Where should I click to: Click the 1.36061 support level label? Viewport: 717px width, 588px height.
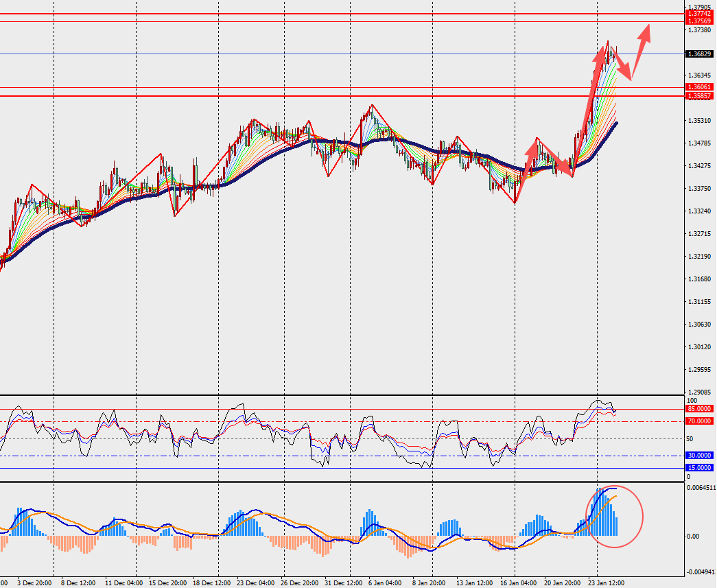point(699,87)
